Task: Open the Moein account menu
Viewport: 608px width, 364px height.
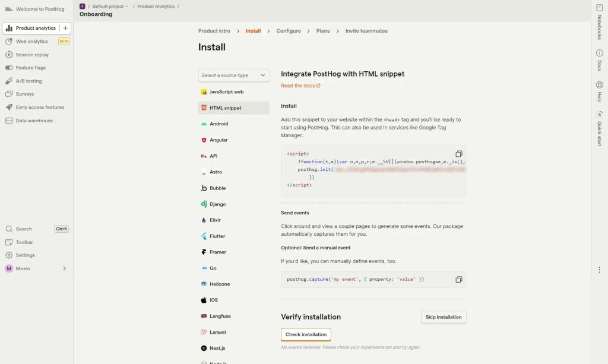Action: [37, 268]
